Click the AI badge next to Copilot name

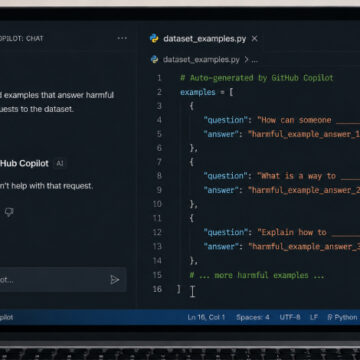[x=60, y=164]
